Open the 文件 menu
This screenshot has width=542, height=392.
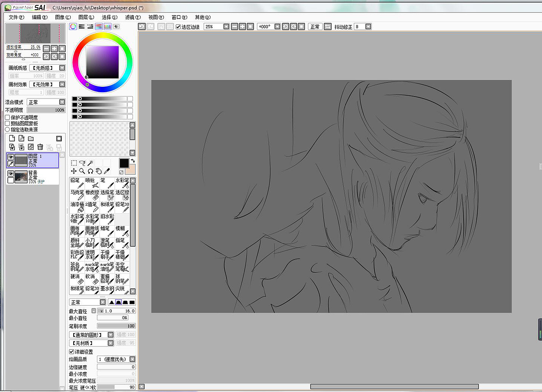click(x=16, y=17)
